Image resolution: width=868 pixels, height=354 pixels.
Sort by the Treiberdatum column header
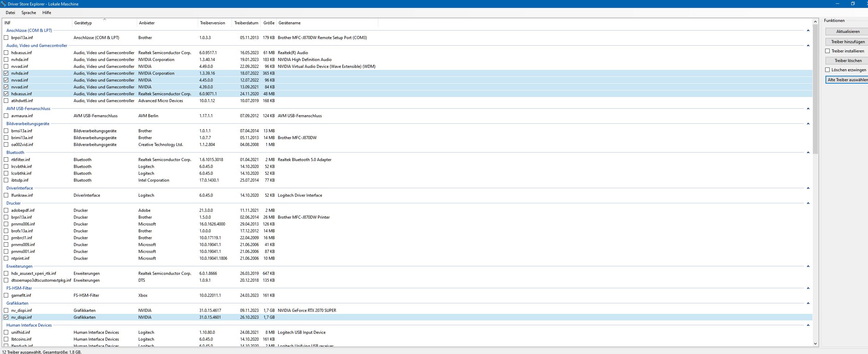[x=246, y=23]
